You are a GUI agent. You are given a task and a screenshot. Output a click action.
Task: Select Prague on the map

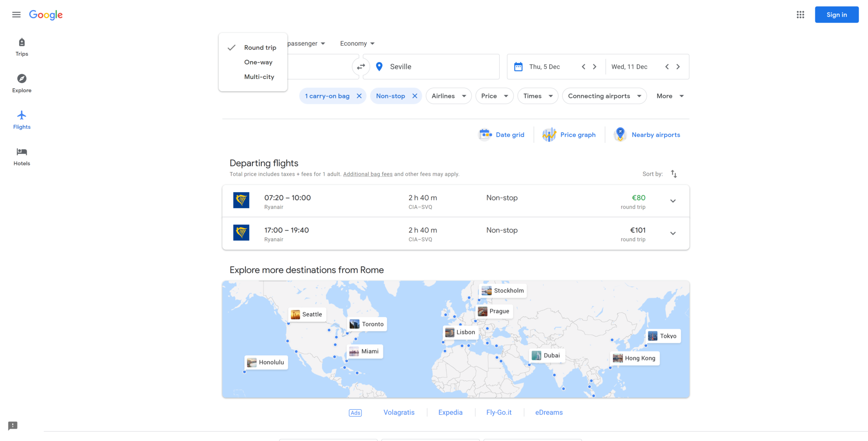click(494, 311)
